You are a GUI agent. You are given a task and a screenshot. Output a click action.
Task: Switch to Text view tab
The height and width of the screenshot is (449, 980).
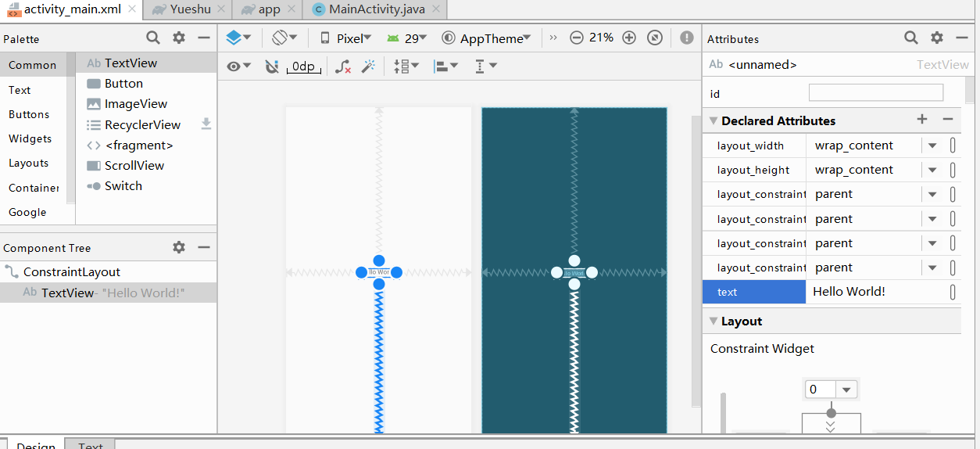[x=91, y=444]
